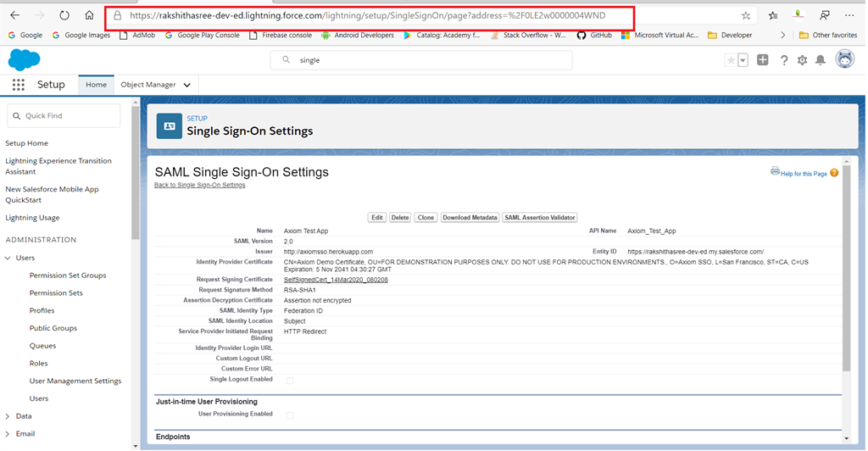
Task: Switch to the Home tab
Action: point(97,85)
